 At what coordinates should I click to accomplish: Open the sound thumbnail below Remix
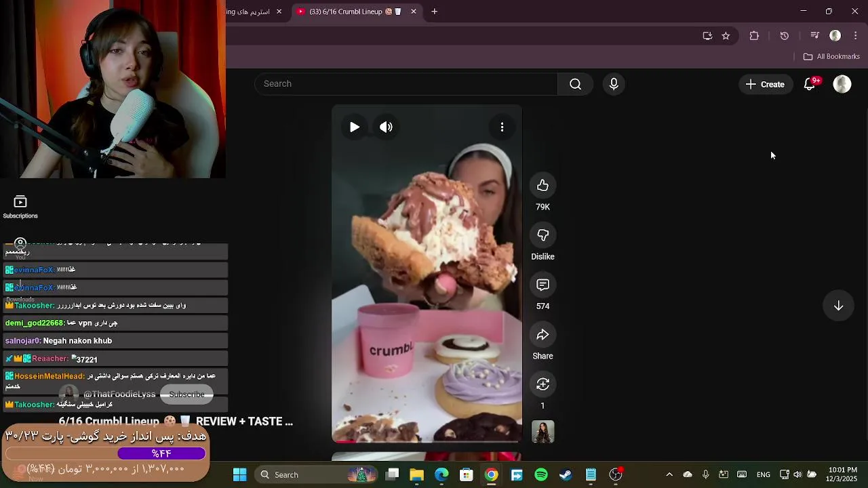[542, 432]
